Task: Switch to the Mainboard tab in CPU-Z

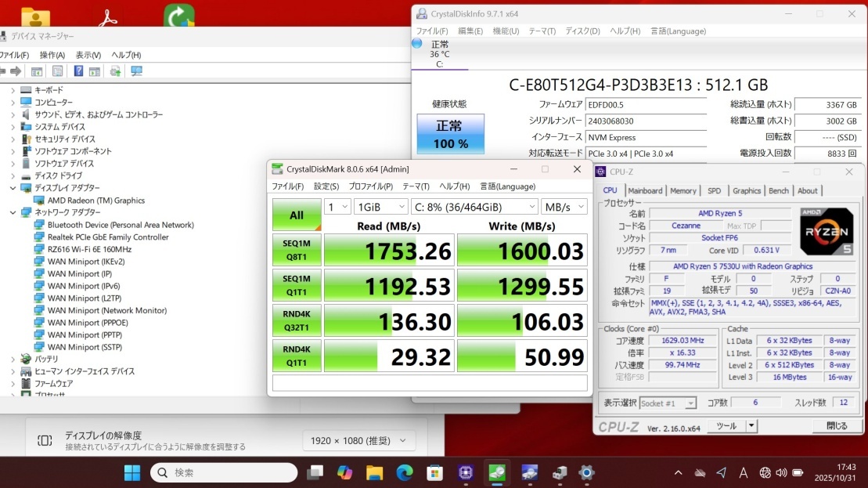Action: (x=645, y=190)
